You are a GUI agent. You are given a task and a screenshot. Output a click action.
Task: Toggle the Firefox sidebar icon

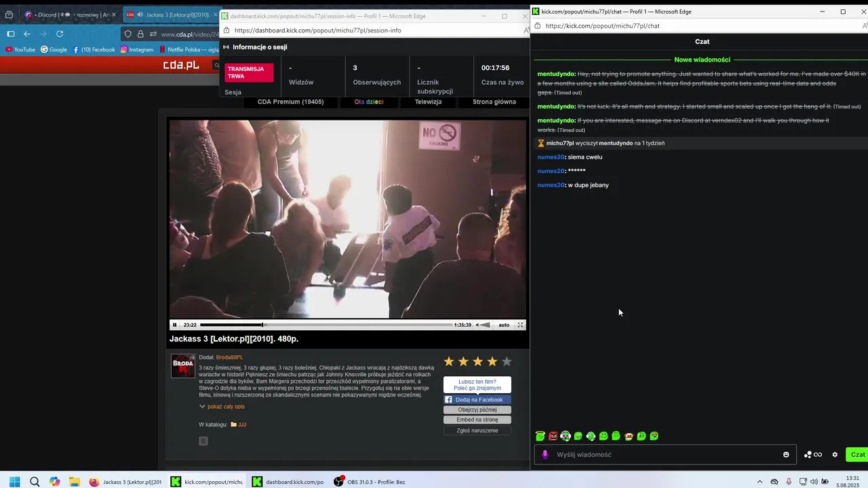[x=10, y=34]
